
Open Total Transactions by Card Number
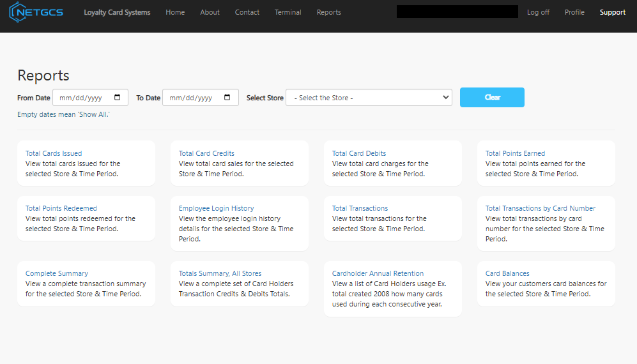pyautogui.click(x=540, y=208)
